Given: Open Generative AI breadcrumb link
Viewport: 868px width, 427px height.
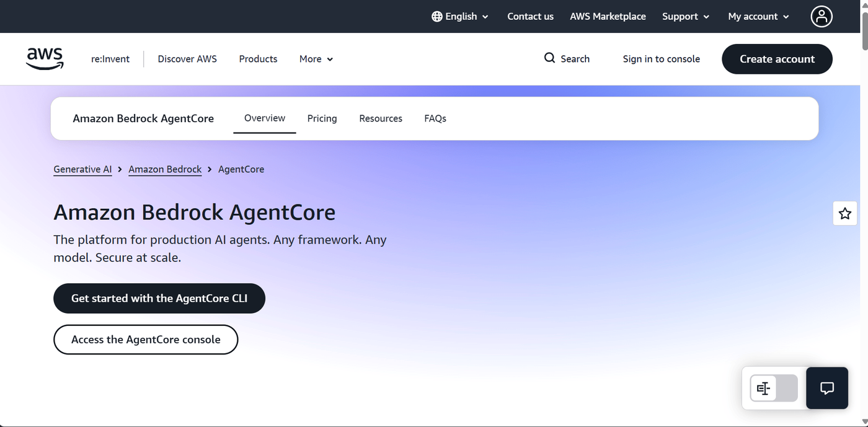Looking at the screenshot, I should point(82,169).
